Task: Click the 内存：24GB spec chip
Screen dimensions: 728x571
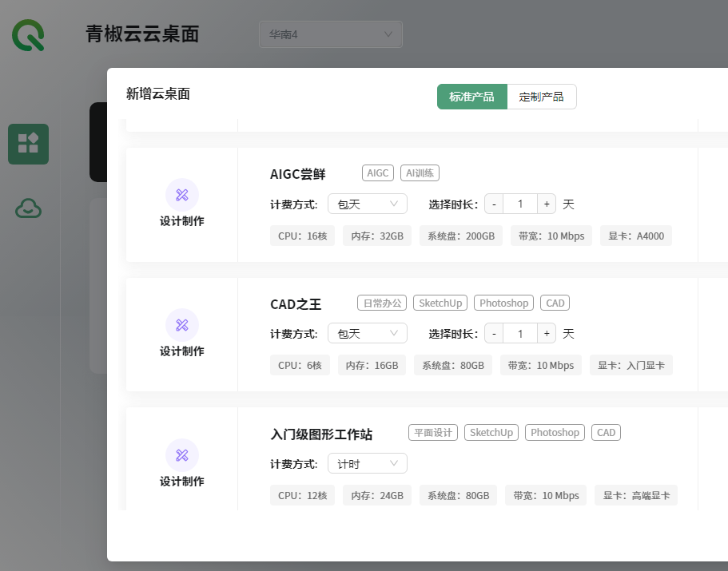Action: pos(377,495)
